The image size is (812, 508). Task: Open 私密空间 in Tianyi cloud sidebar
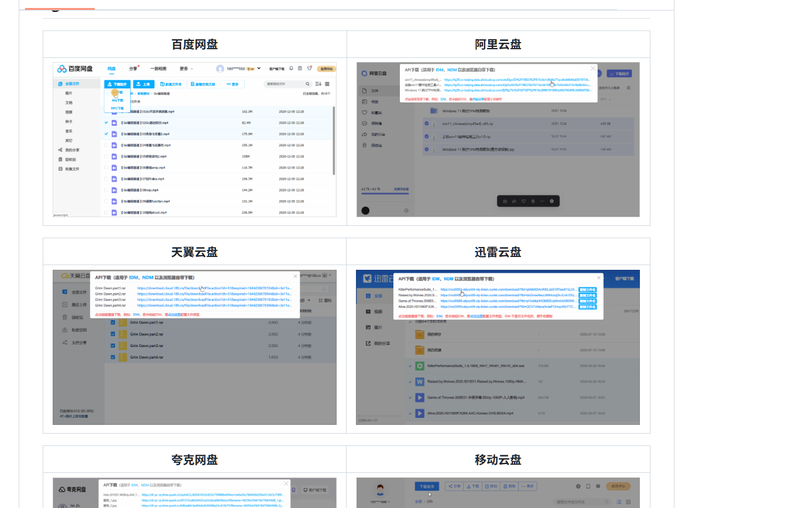click(x=74, y=329)
